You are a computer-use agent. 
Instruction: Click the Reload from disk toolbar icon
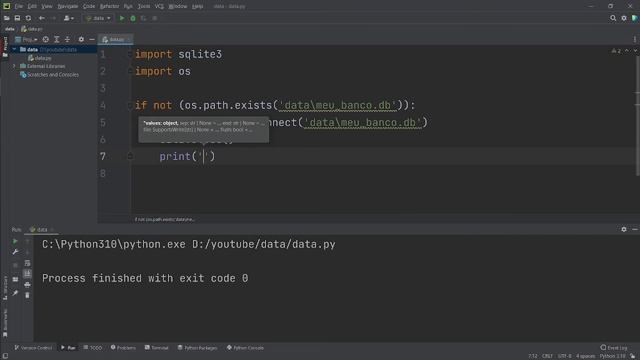(28, 18)
